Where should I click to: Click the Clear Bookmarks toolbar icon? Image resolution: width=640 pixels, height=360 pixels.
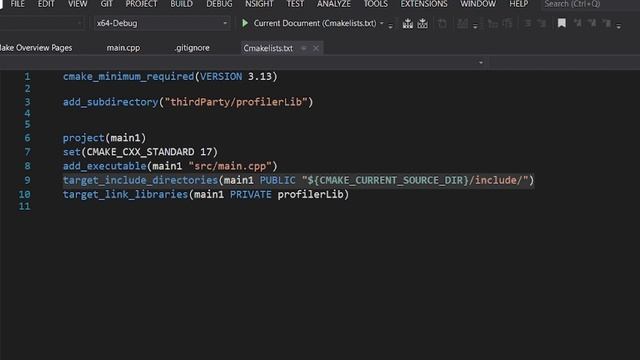tap(607, 23)
